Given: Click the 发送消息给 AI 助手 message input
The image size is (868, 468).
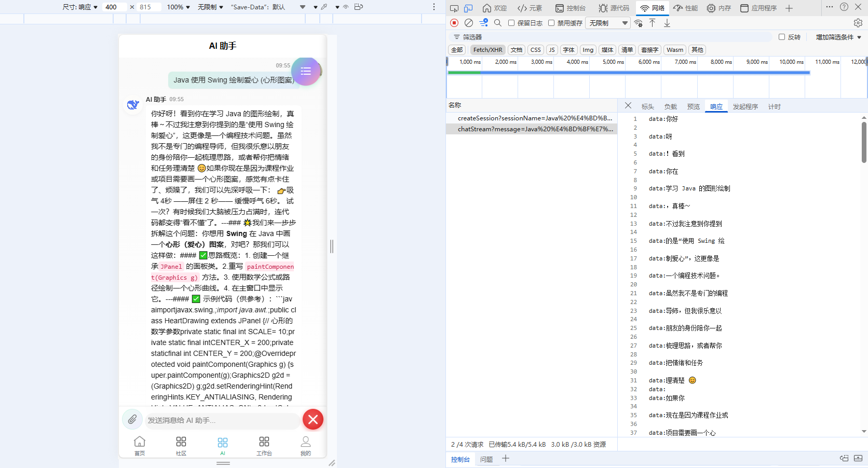Looking at the screenshot, I should (222, 420).
